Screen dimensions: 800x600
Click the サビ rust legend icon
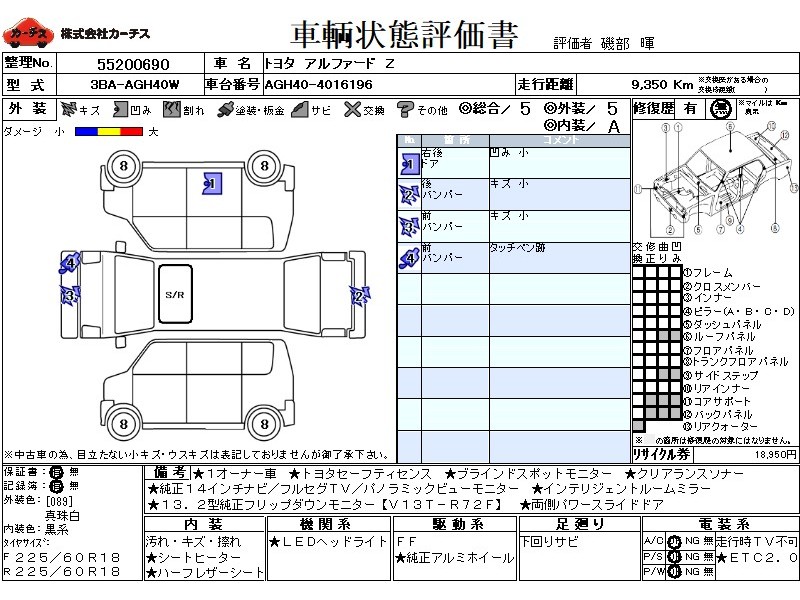point(299,110)
